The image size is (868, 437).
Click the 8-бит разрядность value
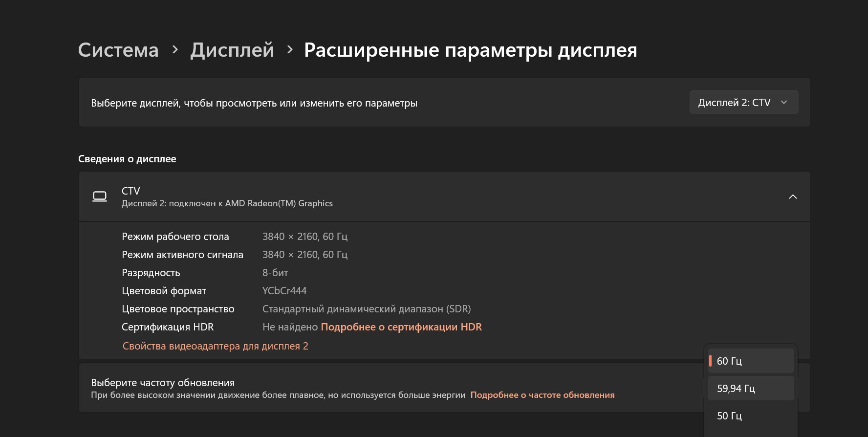pos(275,273)
